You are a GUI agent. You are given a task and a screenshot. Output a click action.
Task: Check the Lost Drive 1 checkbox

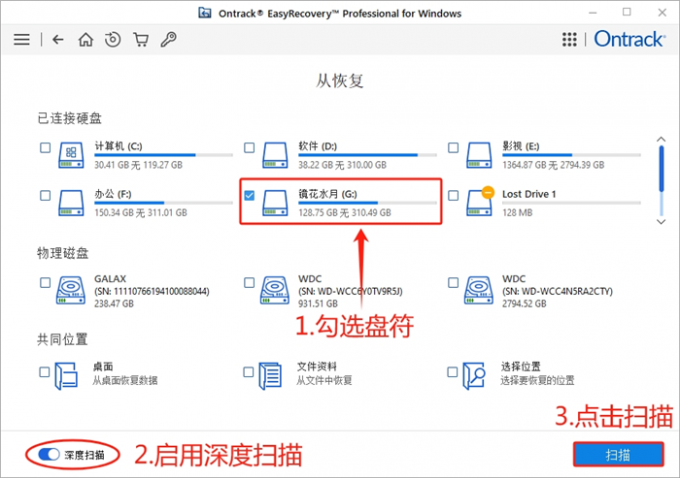click(x=453, y=195)
